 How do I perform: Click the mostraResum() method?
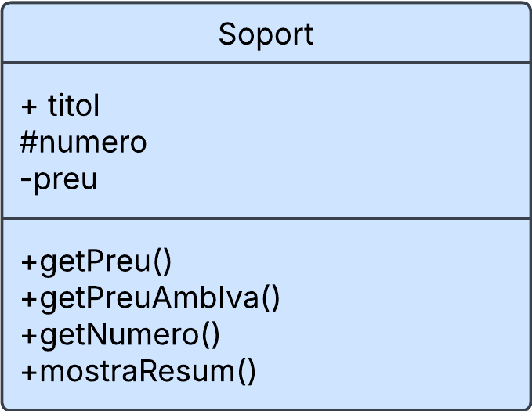pyautogui.click(x=139, y=371)
